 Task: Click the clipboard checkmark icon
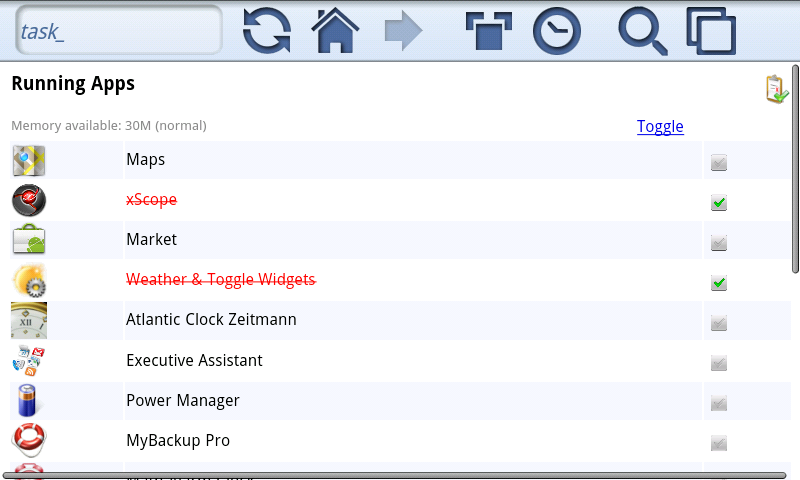(x=777, y=89)
